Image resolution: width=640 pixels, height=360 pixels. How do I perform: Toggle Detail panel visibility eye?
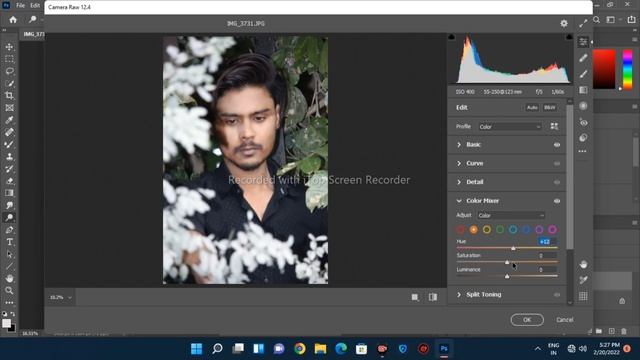click(557, 182)
